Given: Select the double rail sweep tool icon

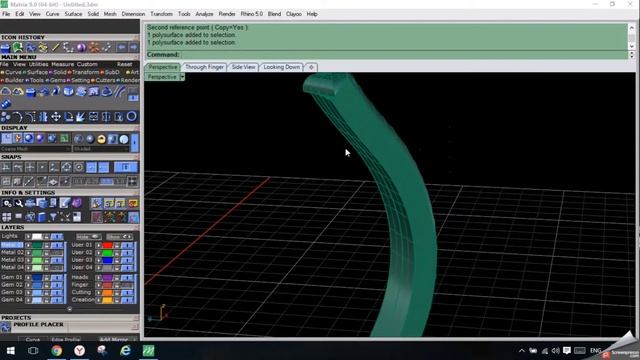Looking at the screenshot, I should coord(119,91).
